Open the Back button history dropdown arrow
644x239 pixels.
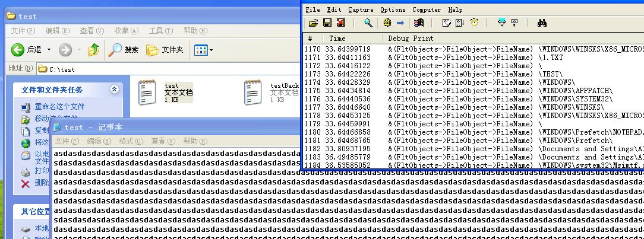pos(49,50)
